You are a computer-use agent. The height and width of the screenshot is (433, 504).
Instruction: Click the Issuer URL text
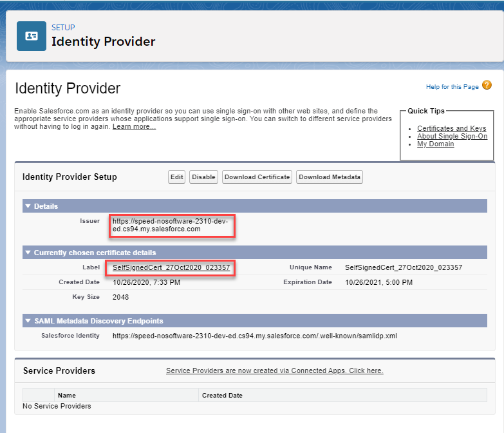point(171,225)
